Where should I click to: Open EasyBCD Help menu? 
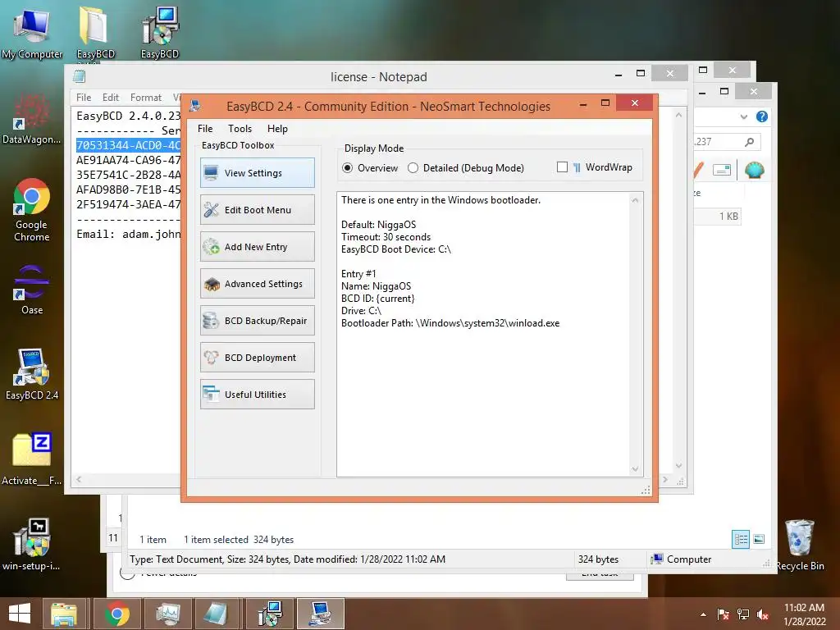(x=277, y=129)
